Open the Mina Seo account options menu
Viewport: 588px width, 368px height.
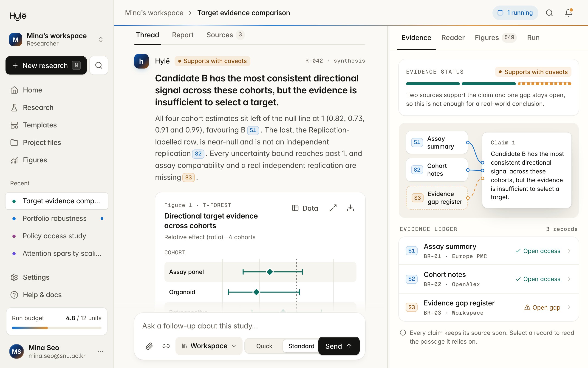click(x=101, y=351)
